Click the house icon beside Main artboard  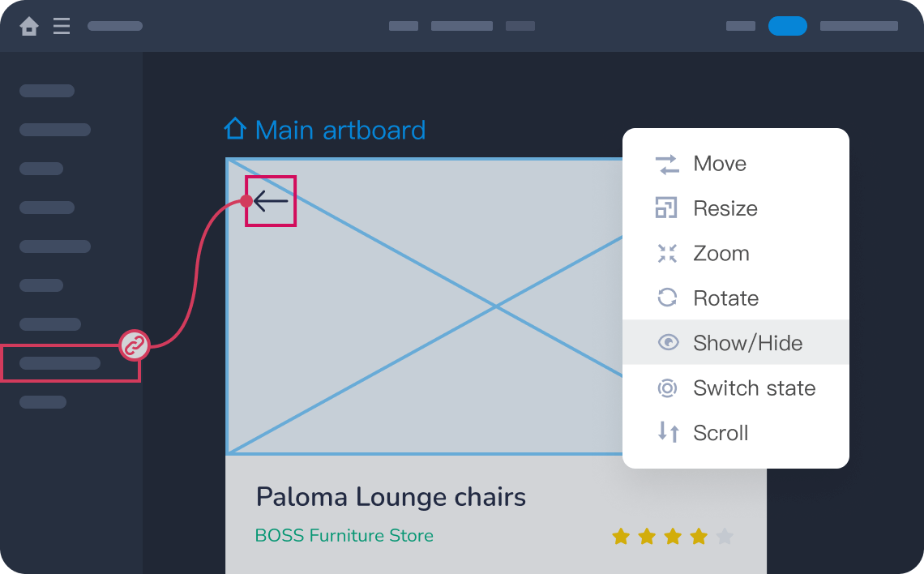click(235, 128)
